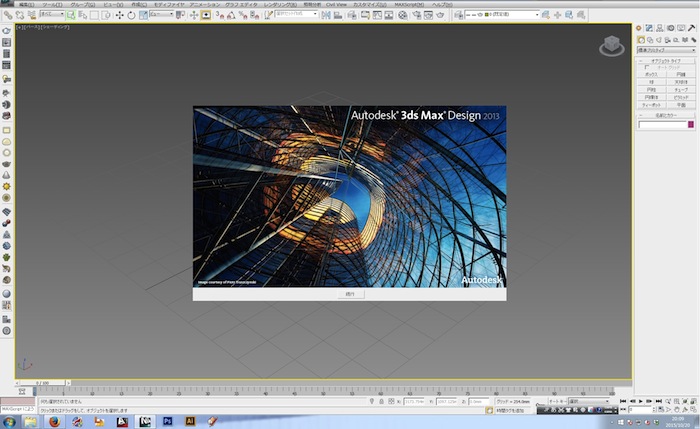Open the Utilities panel hammer icon
700x429 pixels.
[x=689, y=27]
